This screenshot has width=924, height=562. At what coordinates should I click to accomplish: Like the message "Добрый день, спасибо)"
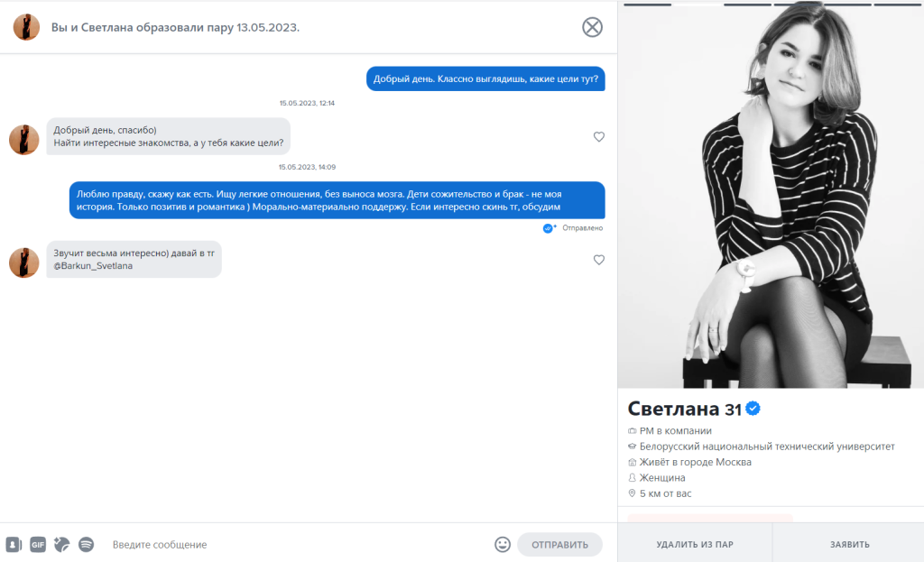pos(599,137)
